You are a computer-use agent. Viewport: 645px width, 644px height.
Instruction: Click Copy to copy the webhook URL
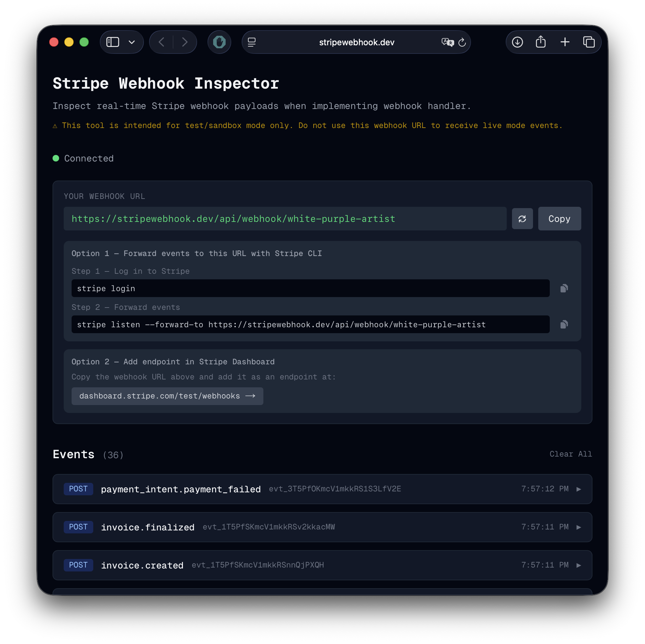559,219
